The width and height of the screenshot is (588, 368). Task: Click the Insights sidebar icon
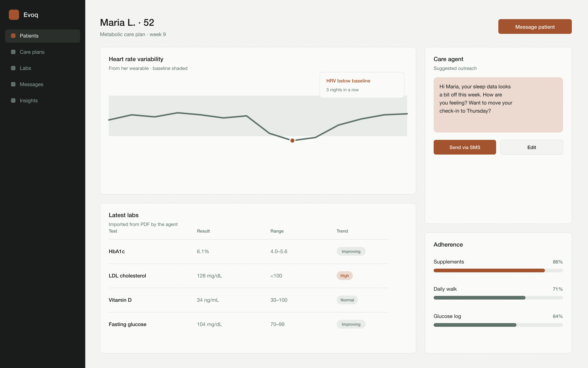[13, 100]
